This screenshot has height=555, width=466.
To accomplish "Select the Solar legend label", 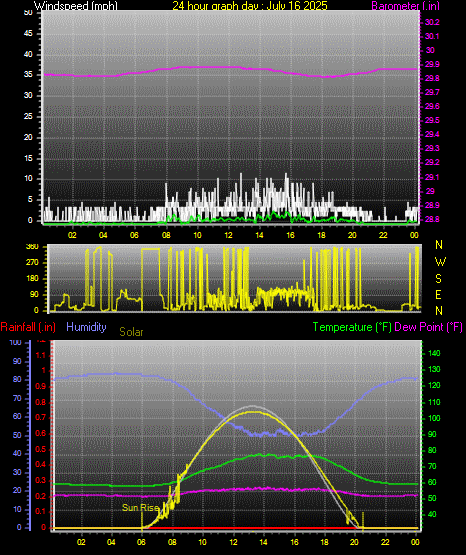I will coord(131,332).
